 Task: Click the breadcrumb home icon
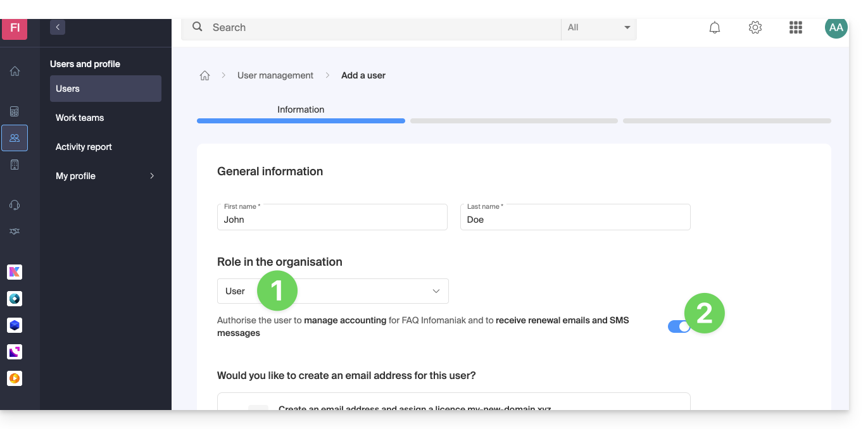pos(204,76)
